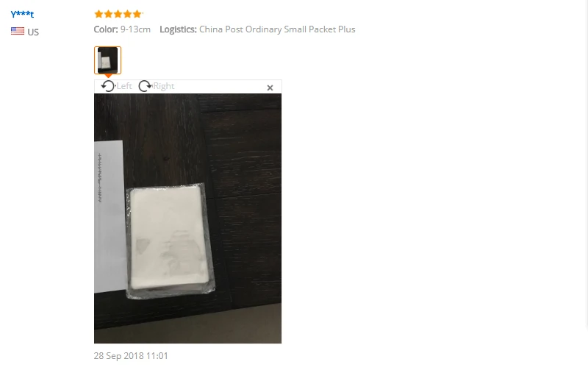Click the rotate Left arrow icon
588x370 pixels.
(x=107, y=86)
